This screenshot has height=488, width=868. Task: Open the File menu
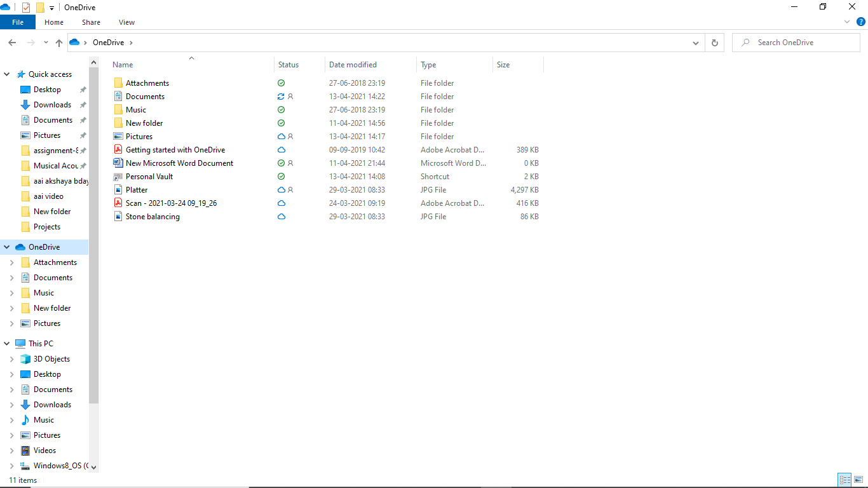[x=18, y=22]
